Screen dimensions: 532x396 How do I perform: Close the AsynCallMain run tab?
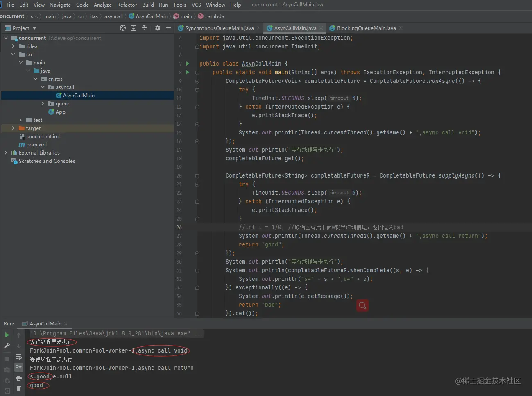(66, 323)
